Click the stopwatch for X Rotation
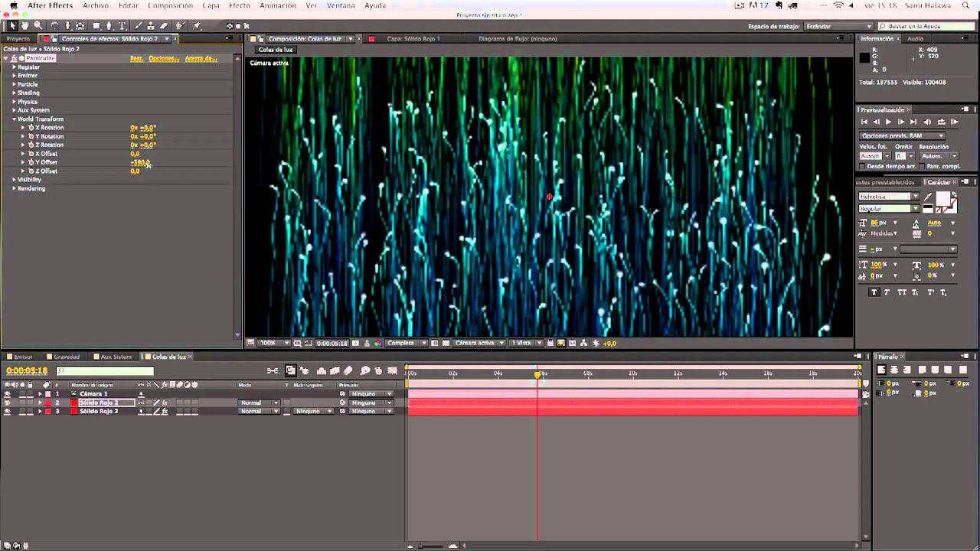 point(31,128)
